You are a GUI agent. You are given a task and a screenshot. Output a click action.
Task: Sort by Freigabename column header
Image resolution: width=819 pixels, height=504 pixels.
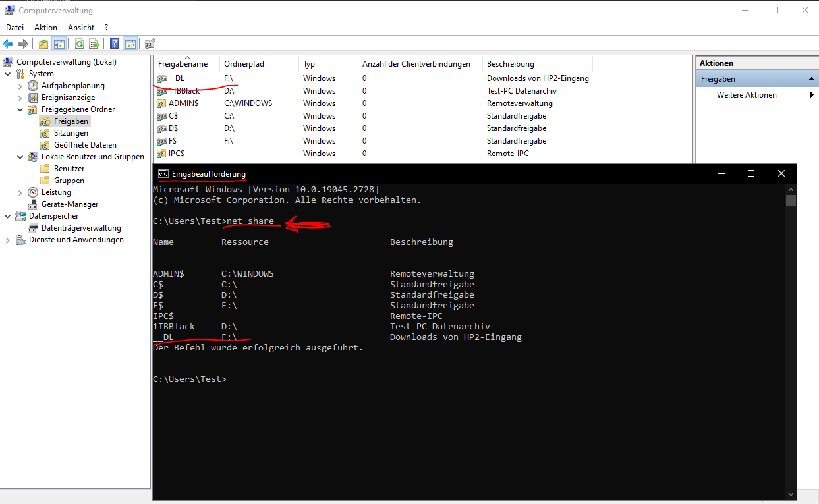coord(186,64)
